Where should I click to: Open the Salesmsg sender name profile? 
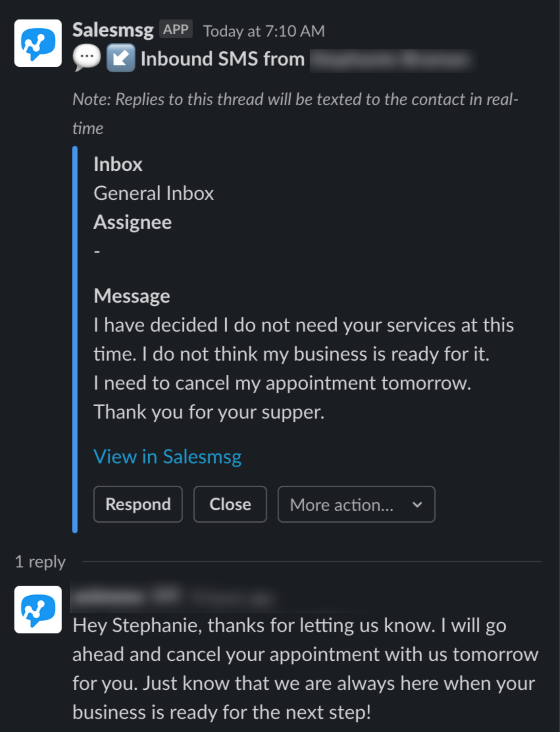coord(113,30)
